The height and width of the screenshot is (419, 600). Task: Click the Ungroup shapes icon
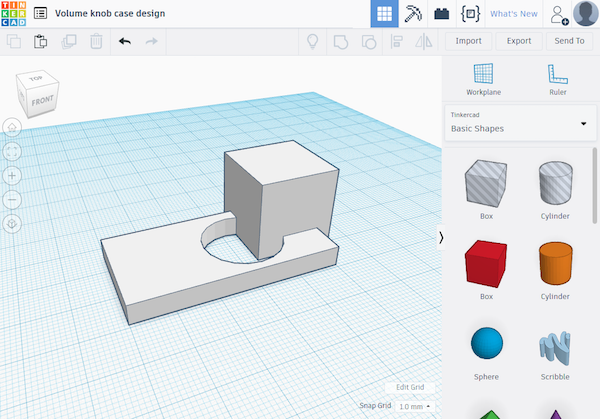369,42
